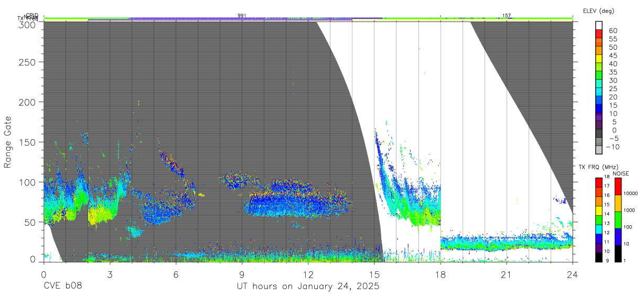This screenshot has width=644, height=297.
Task: Click the ELEV legend value '40'
Action: click(613, 64)
